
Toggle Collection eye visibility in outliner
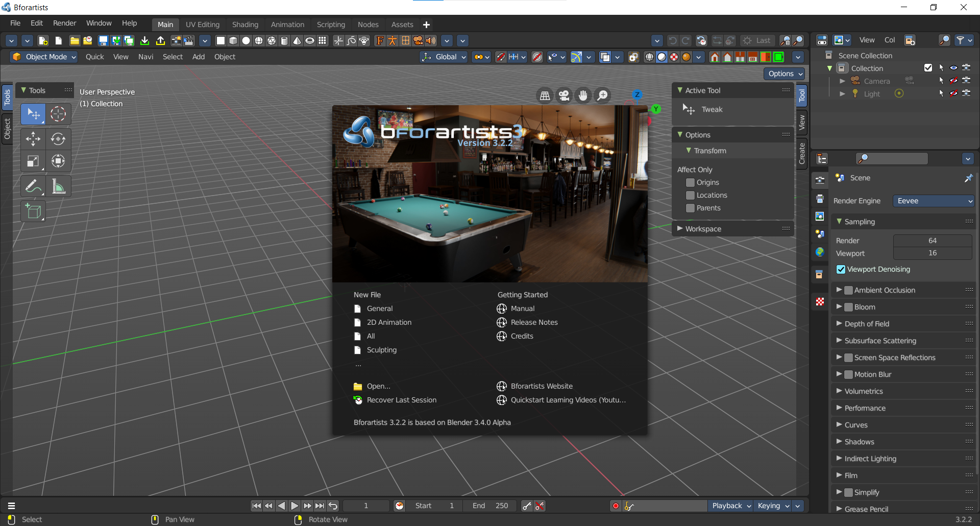(953, 68)
